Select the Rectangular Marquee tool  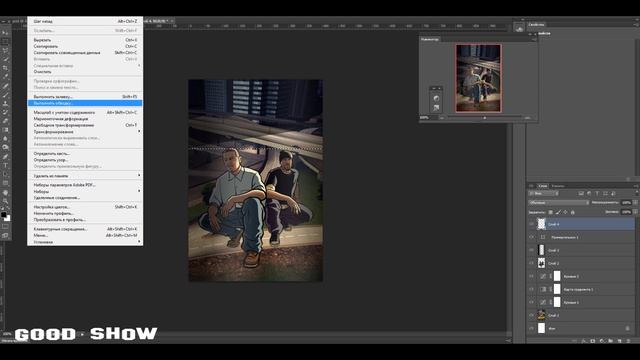click(5, 42)
